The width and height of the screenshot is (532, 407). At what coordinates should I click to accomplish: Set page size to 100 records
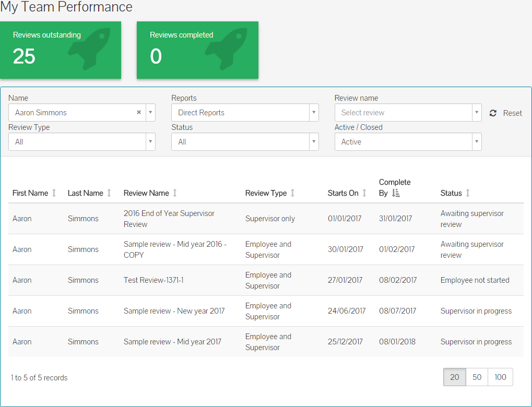point(500,377)
